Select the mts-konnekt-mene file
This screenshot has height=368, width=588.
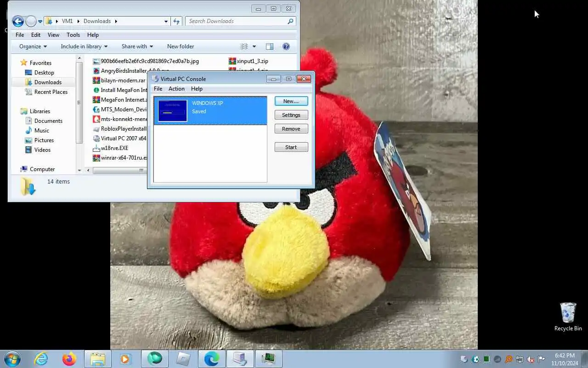tap(119, 119)
